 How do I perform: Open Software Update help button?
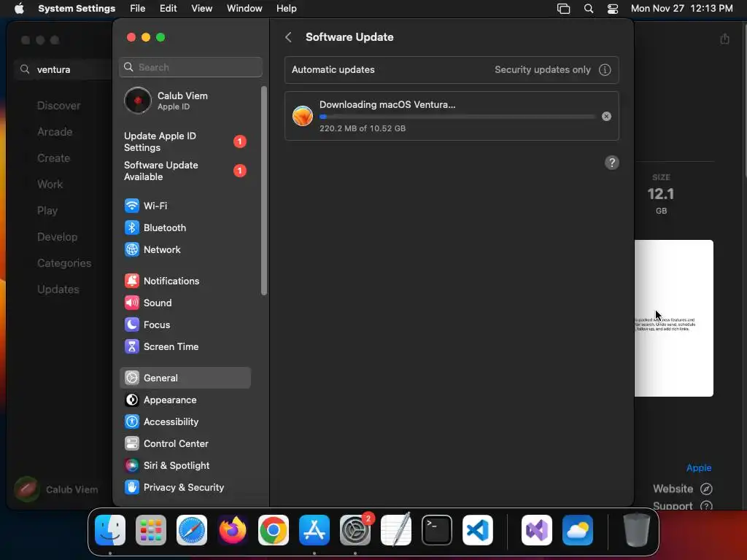tap(612, 163)
